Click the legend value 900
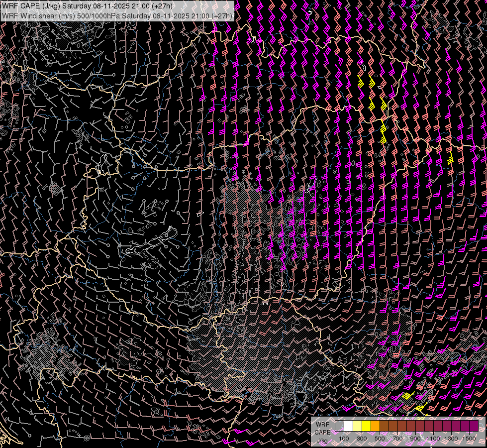 [x=415, y=439]
